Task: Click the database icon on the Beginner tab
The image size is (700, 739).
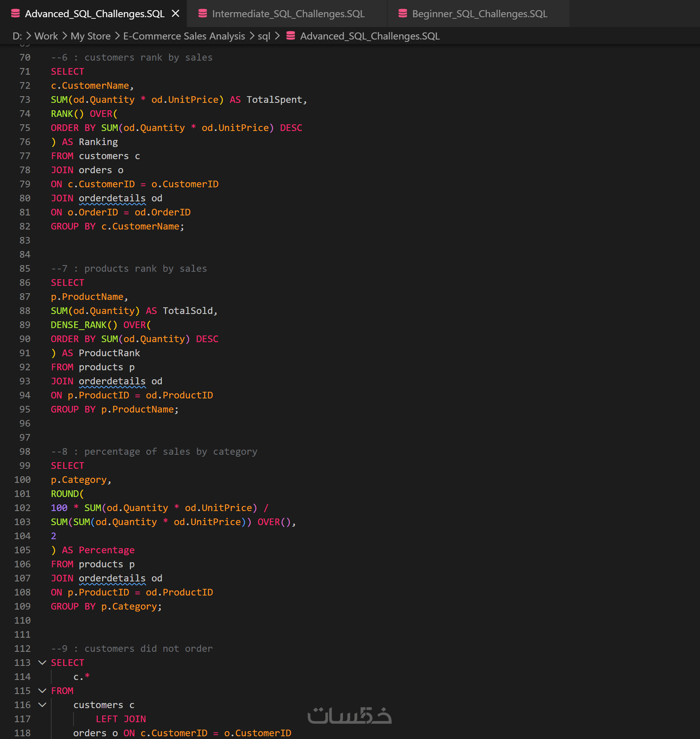Action: click(x=403, y=14)
